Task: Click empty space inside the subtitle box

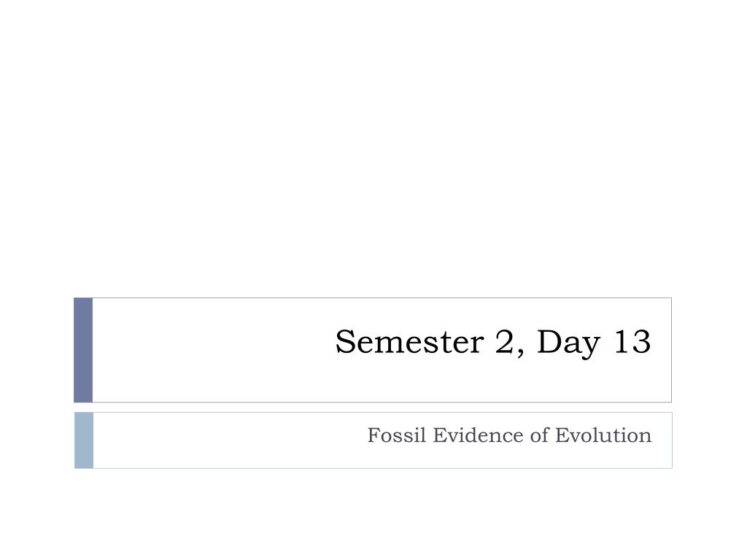Action: click(228, 440)
